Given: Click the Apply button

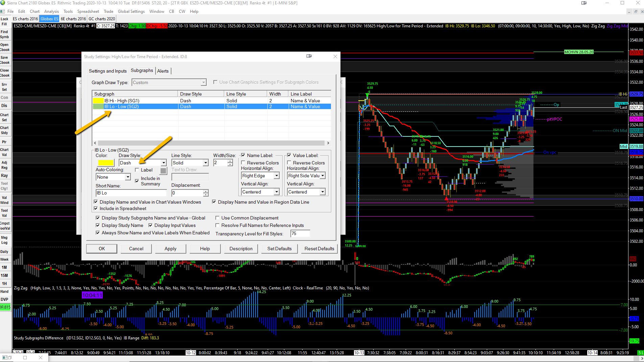Looking at the screenshot, I should [170, 249].
